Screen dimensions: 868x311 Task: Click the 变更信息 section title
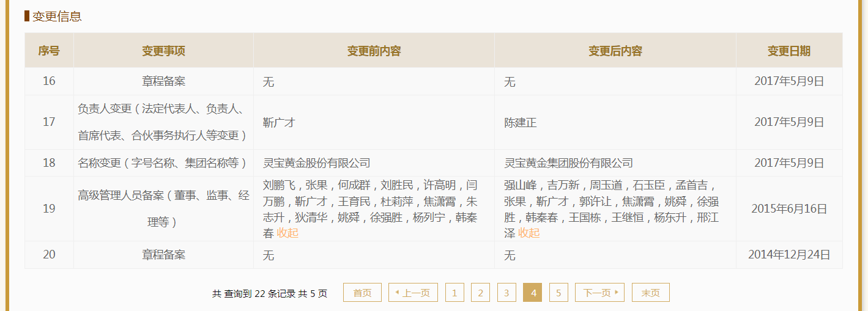pyautogui.click(x=57, y=16)
